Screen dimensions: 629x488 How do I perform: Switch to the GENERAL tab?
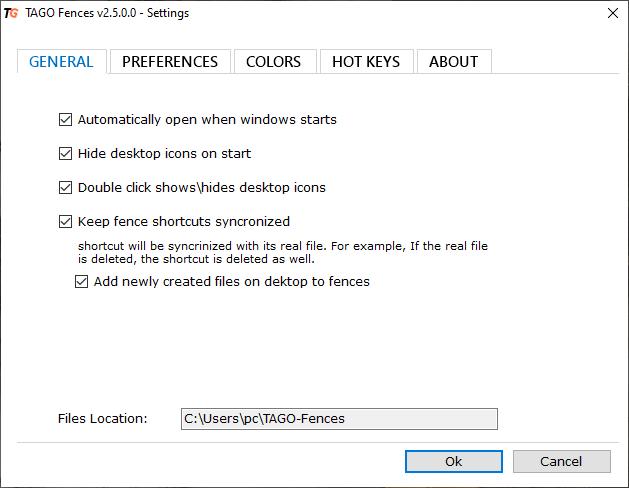tap(61, 61)
